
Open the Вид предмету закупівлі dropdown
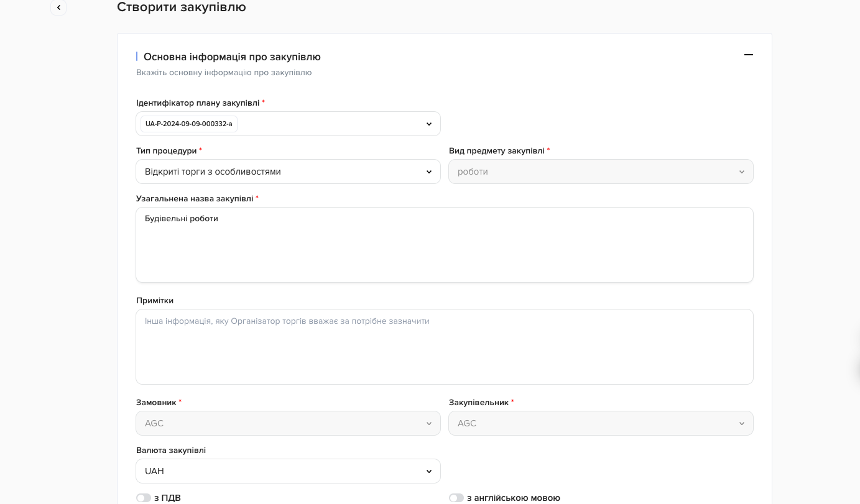(601, 172)
